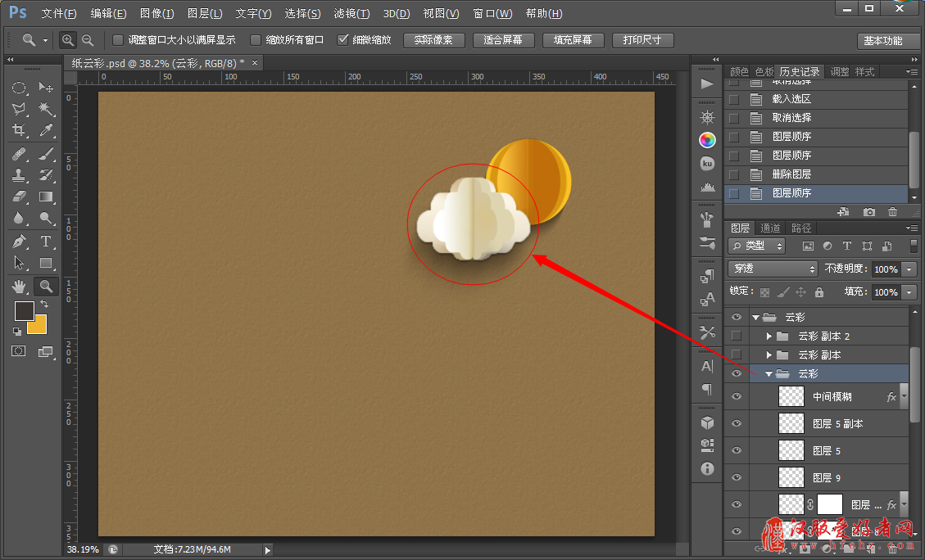Select the Horizontal Type tool

[x=45, y=241]
